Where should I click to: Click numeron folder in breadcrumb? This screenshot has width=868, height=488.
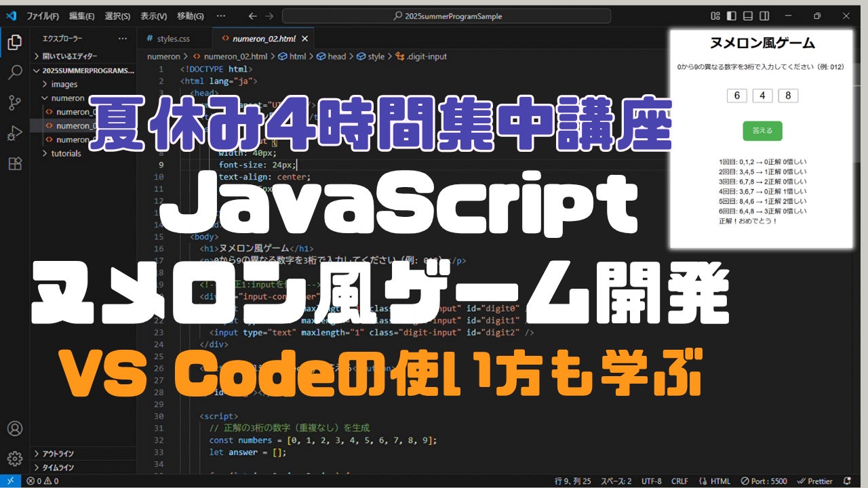[x=163, y=57]
